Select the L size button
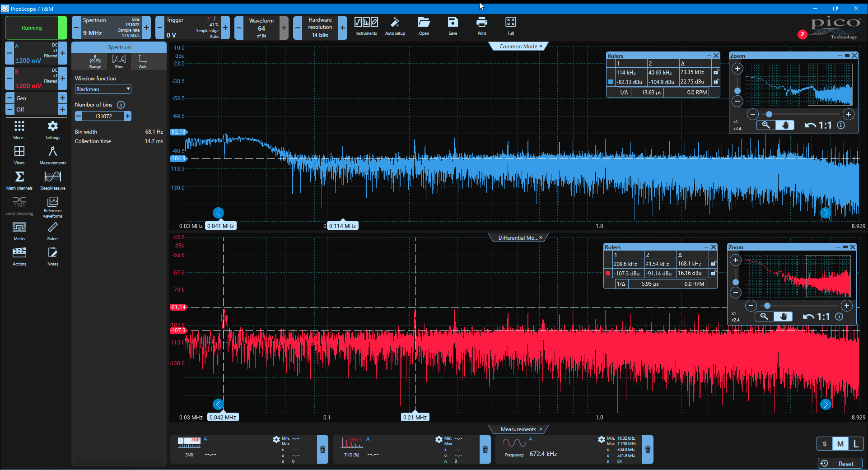 [856, 444]
